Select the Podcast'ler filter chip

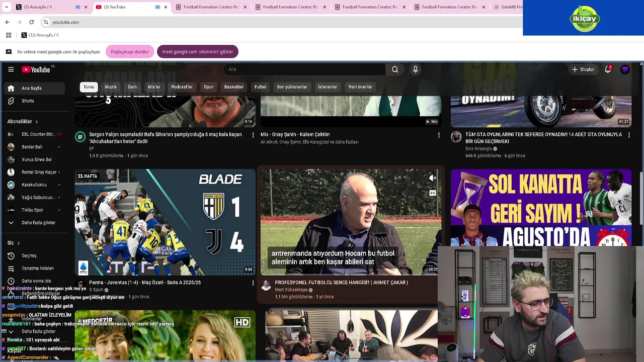tap(182, 87)
